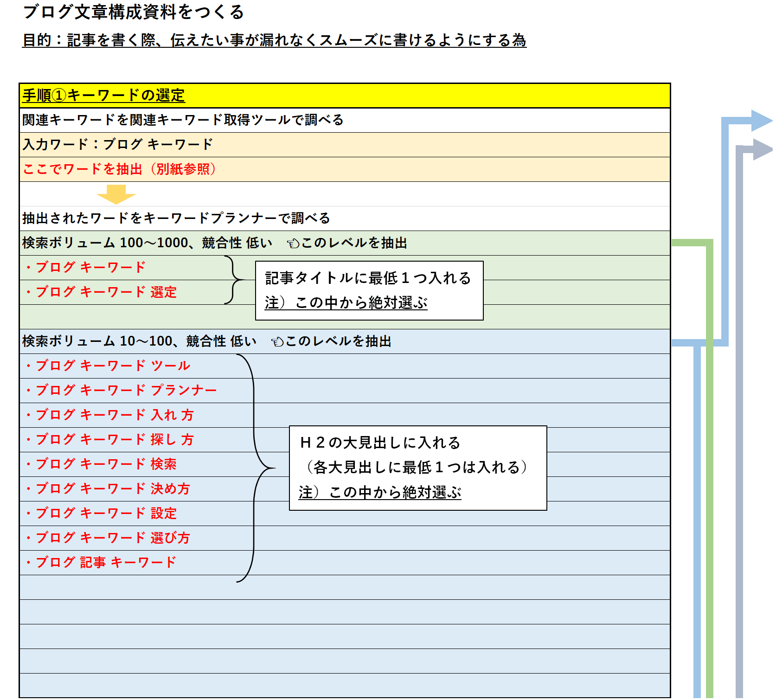Screen dimensions: 776x700
Task: Select ・ブログ 記事 キーワード
Action: 100,563
